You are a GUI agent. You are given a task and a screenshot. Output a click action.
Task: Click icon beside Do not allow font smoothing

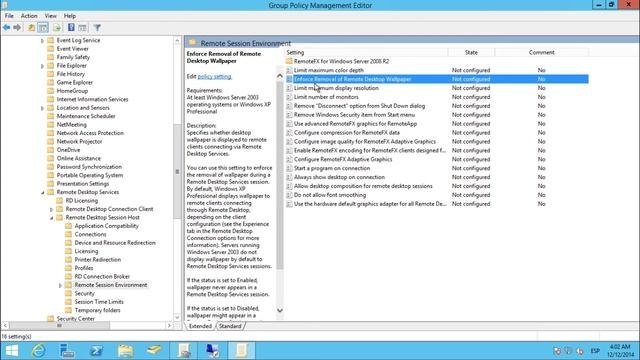289,195
